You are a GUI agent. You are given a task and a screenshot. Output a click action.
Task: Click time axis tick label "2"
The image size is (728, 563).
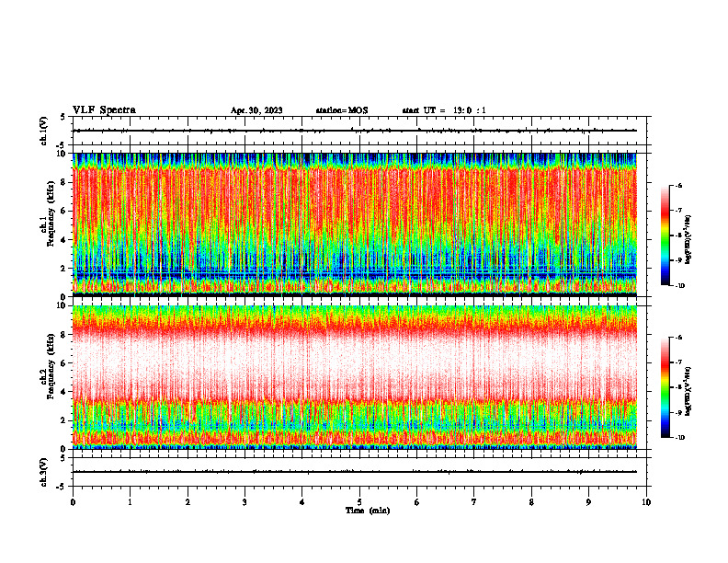[x=188, y=502]
